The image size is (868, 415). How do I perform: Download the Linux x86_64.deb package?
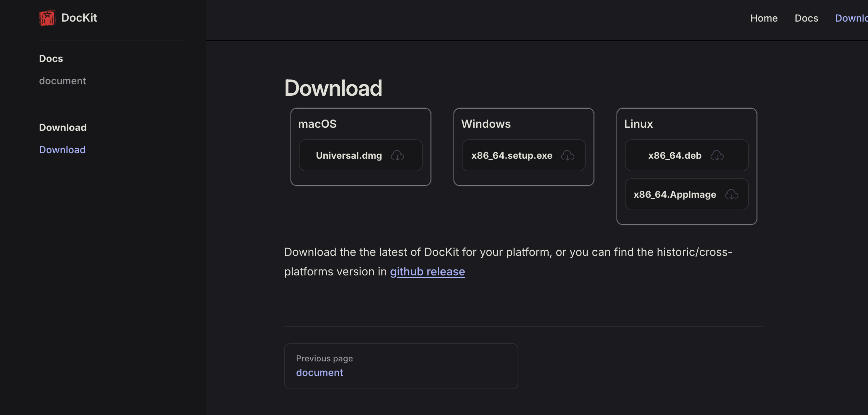coord(686,155)
